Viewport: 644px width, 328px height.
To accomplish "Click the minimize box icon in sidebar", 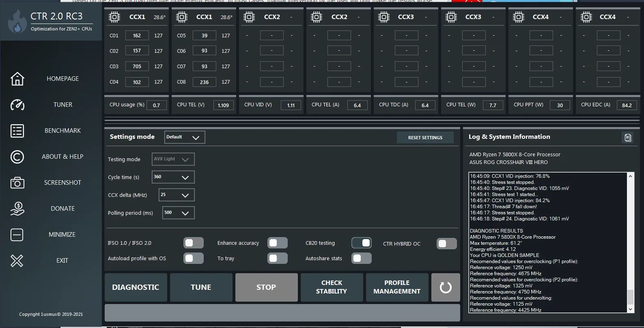I will (17, 235).
